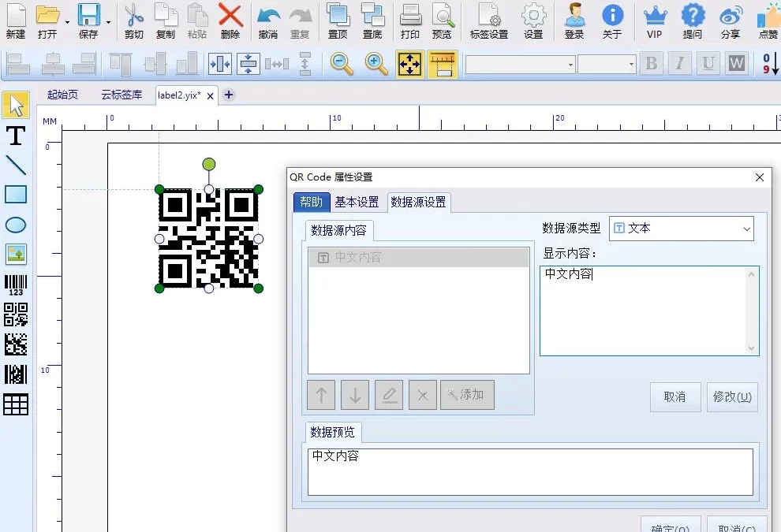Image resolution: width=781 pixels, height=532 pixels.
Task: Click the 提问 question icon
Action: 693,20
